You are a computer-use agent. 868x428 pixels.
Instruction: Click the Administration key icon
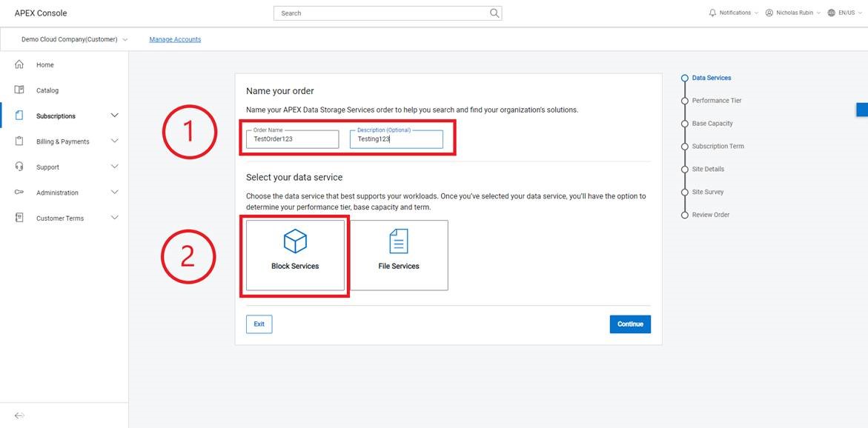[x=19, y=193]
